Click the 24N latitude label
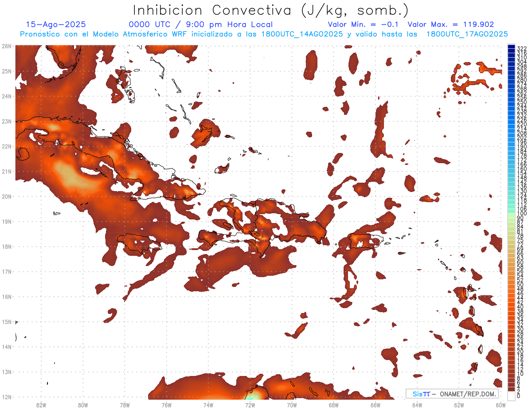The height and width of the screenshot is (411, 532). pos(7,96)
